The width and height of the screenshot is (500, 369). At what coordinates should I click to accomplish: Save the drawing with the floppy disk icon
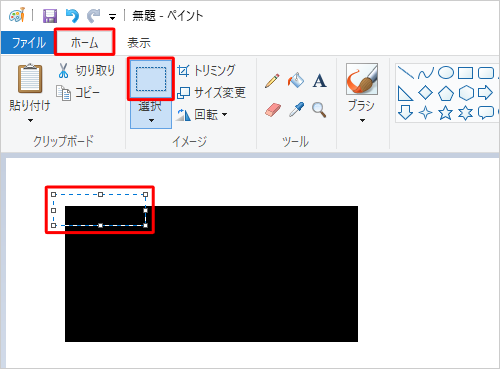tap(50, 16)
